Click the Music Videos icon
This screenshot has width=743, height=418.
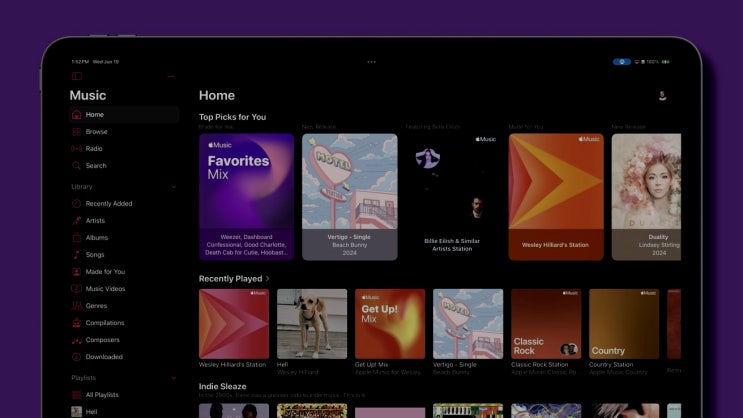(76, 289)
